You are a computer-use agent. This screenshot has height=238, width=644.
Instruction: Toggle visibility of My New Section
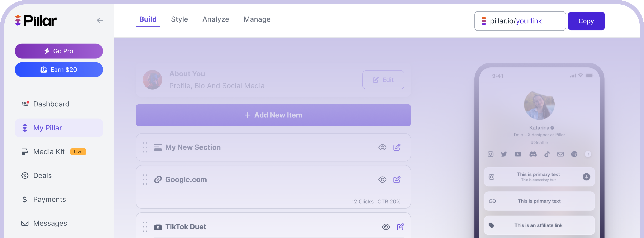click(x=382, y=147)
